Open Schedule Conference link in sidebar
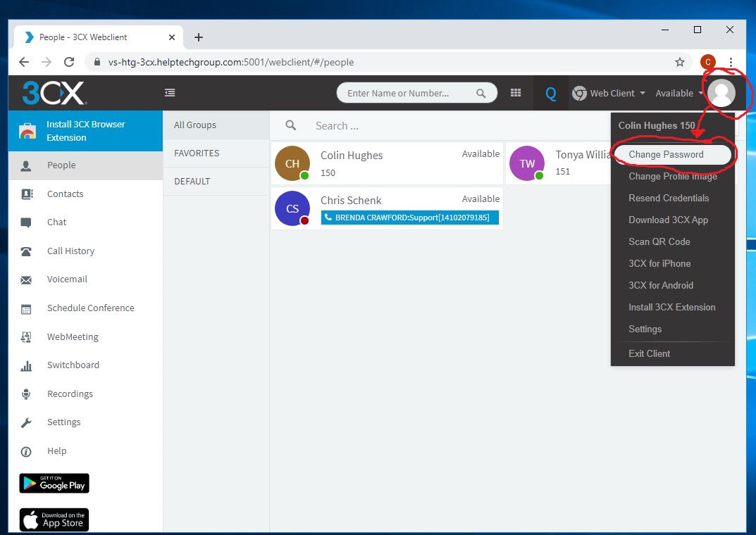 tap(91, 308)
